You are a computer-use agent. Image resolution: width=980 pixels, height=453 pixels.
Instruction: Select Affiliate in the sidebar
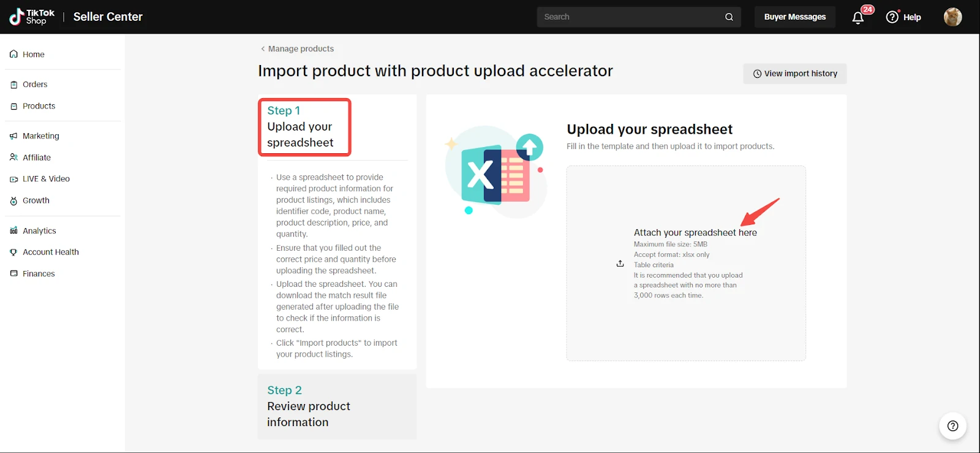click(37, 158)
